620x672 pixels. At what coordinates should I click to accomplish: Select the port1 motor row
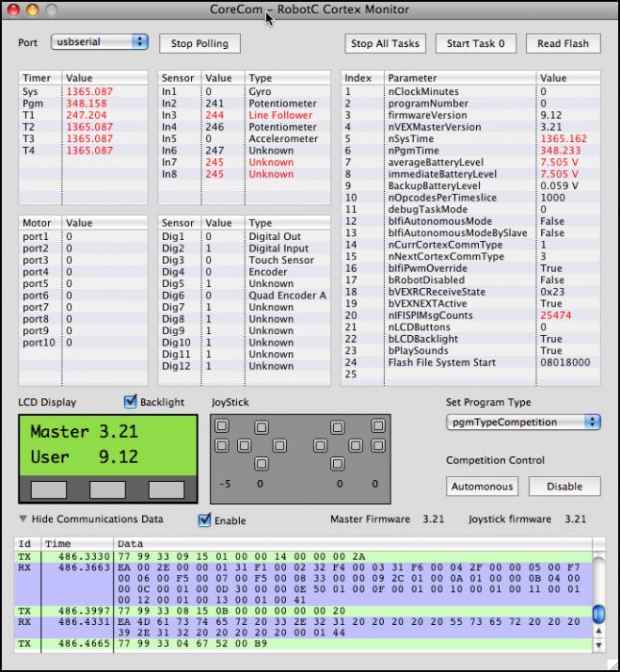click(83, 236)
